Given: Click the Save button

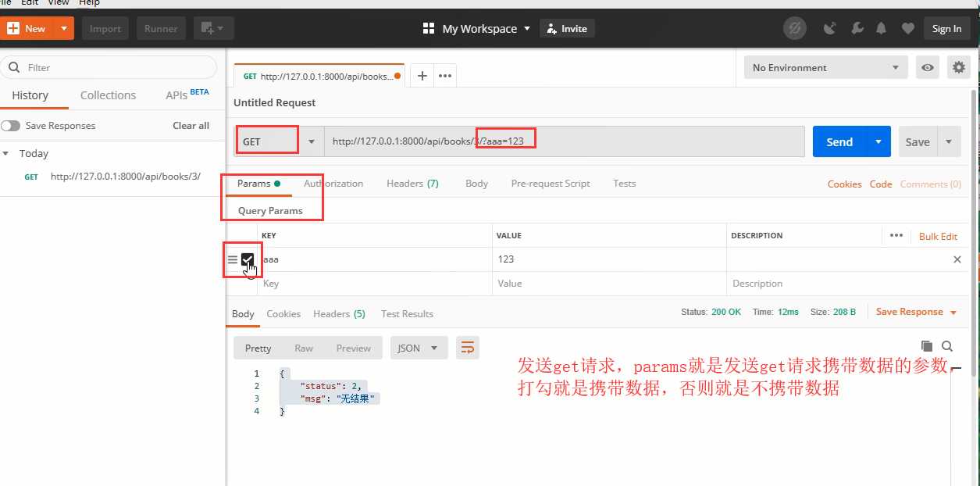Looking at the screenshot, I should click(x=918, y=142).
